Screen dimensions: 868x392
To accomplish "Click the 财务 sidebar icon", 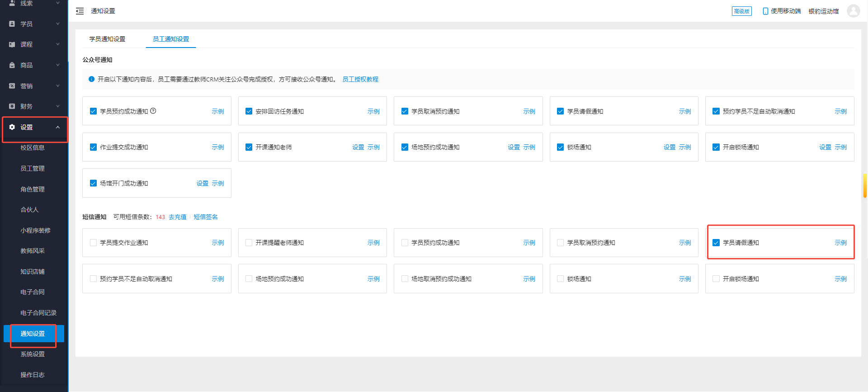I will point(12,106).
